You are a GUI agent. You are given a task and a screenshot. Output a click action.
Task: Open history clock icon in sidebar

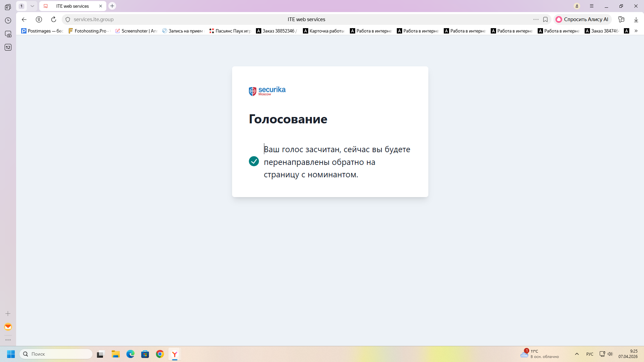(8, 20)
